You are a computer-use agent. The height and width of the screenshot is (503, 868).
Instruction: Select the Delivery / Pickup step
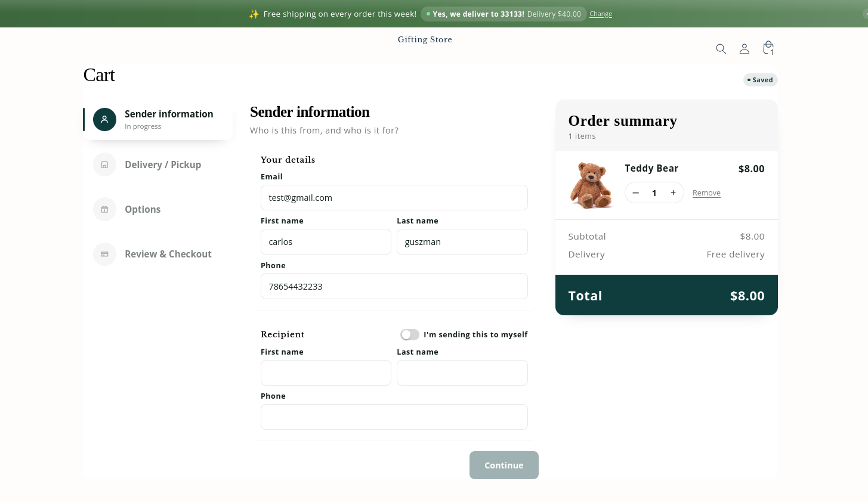(x=157, y=164)
